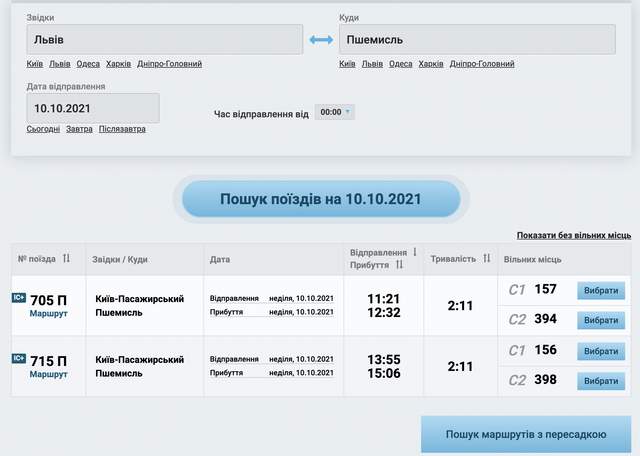
Task: Click the IC+ badge for train 705 П
Action: point(19,297)
